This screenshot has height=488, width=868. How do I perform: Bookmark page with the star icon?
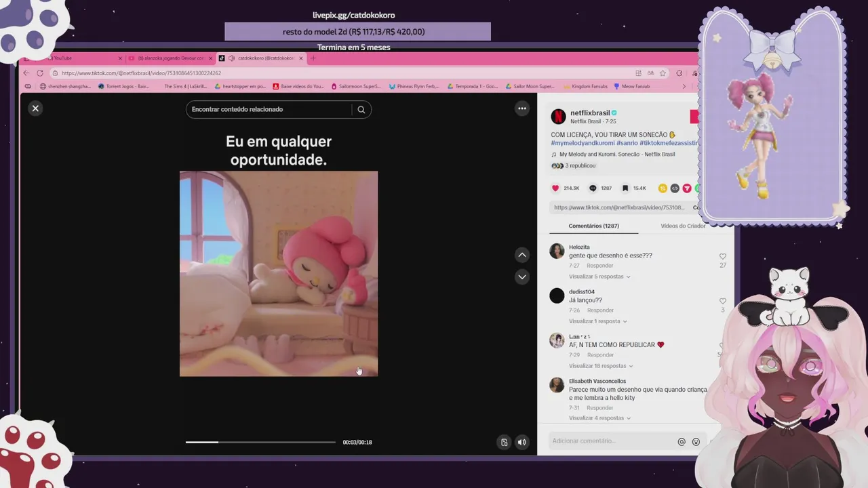click(663, 73)
